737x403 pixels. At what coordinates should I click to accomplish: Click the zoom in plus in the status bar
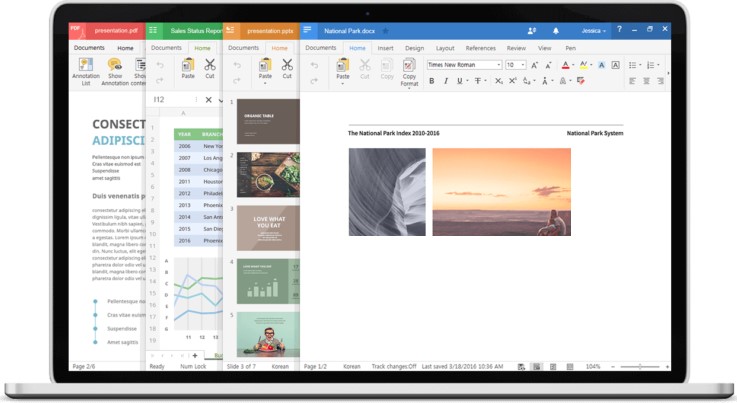click(x=667, y=366)
